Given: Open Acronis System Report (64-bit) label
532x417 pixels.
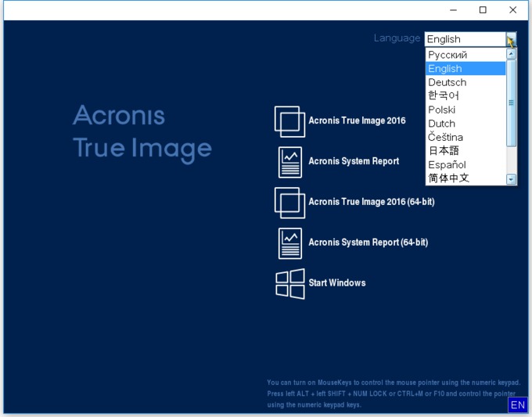Looking at the screenshot, I should (368, 243).
